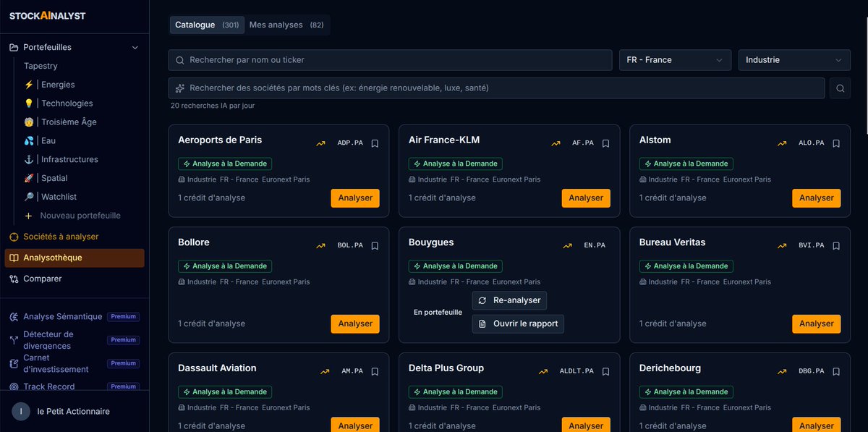
Task: Click the ALDLT.PA ticker label
Action: [x=576, y=371]
